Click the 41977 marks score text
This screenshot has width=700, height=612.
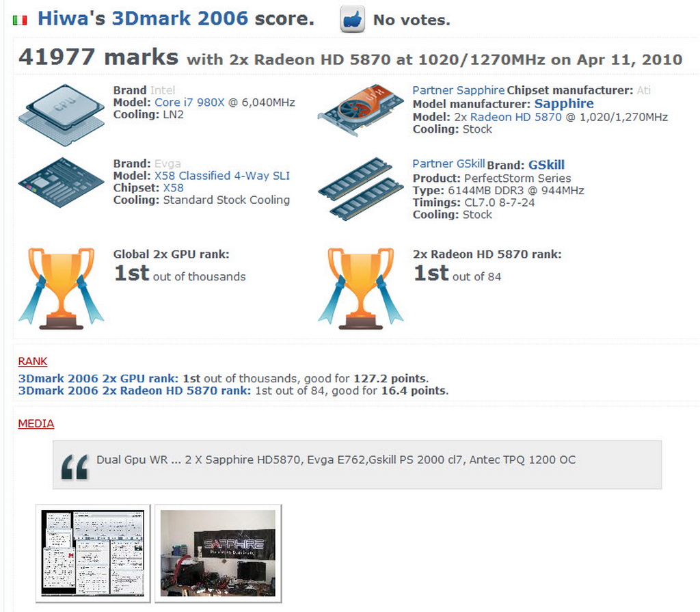98,57
